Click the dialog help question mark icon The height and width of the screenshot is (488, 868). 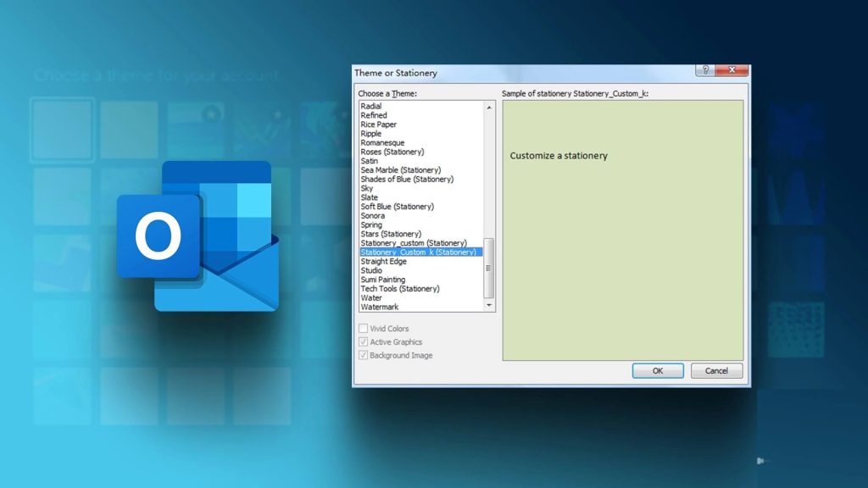pyautogui.click(x=704, y=71)
